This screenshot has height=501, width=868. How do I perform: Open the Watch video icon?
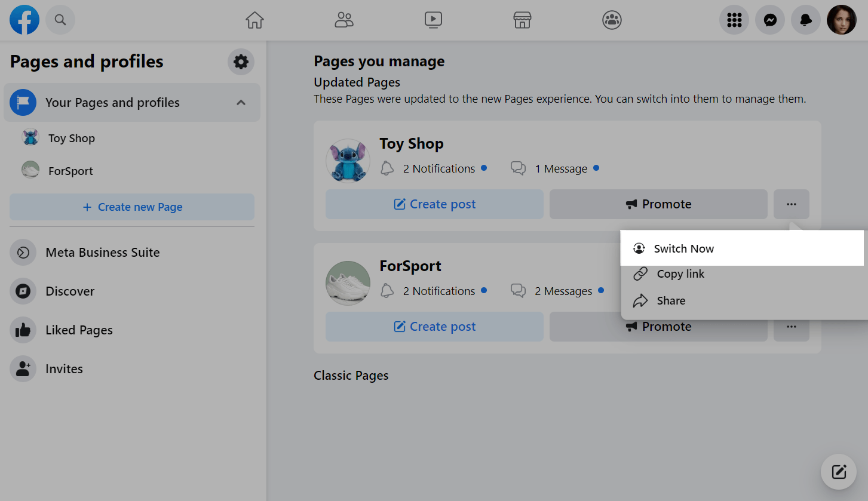433,20
